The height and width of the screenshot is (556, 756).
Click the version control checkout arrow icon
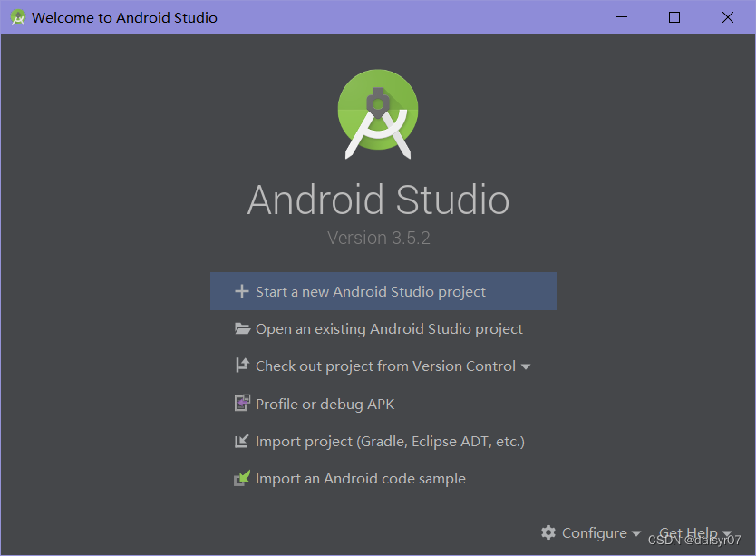[242, 366]
